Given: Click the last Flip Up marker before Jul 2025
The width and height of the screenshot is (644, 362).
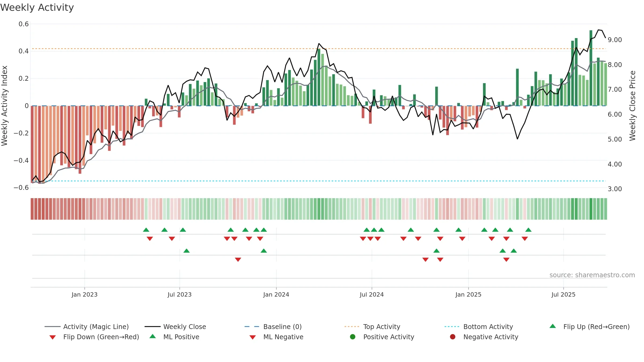Looking at the screenshot, I should tap(528, 230).
